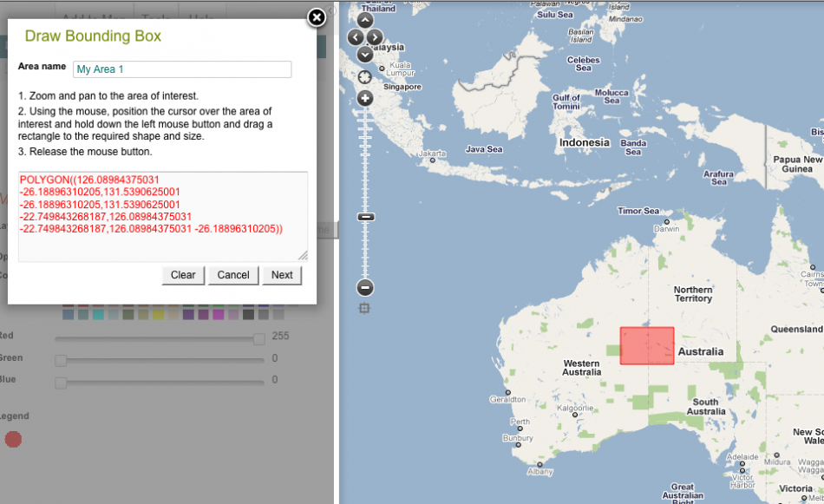This screenshot has height=504, width=824.
Task: Pan the map down arrow
Action: tap(365, 54)
